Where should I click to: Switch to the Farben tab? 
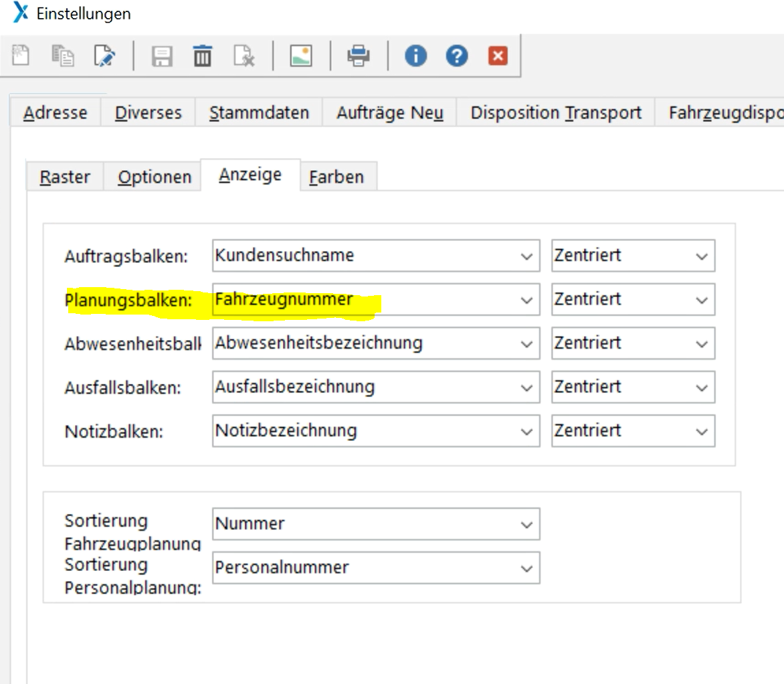click(337, 177)
